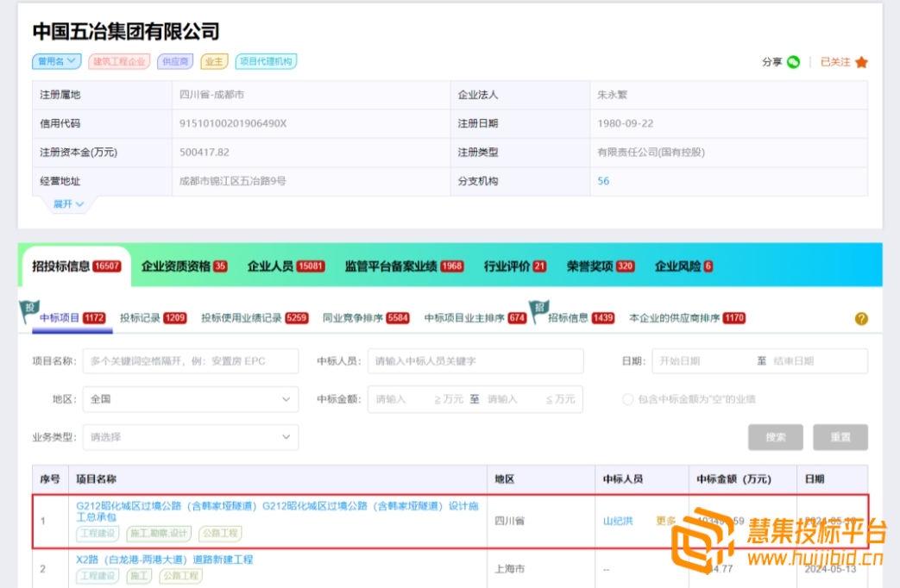Open X2路 道路新建工程 project link
This screenshot has height=588, width=900.
[164, 560]
